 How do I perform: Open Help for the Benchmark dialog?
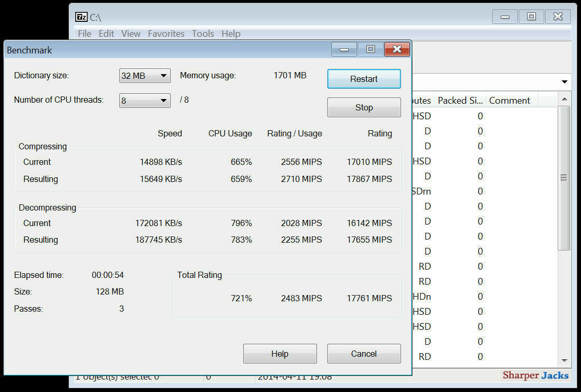(280, 354)
